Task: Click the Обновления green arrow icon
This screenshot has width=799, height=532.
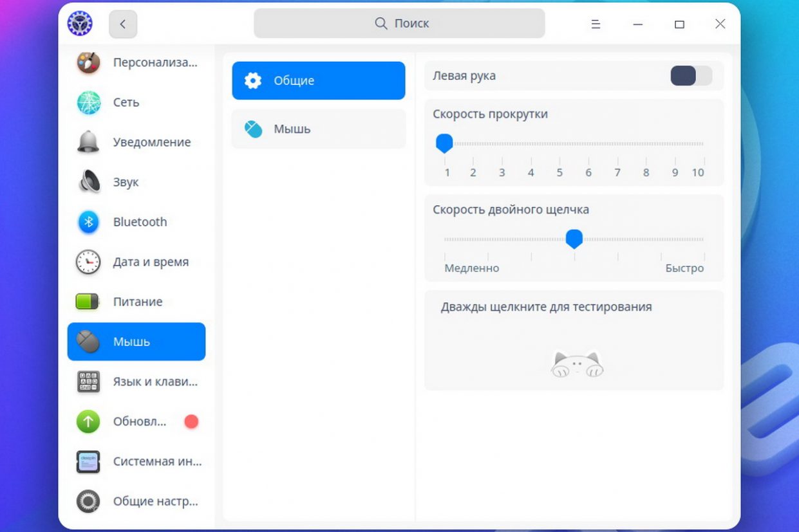Action: [x=88, y=421]
